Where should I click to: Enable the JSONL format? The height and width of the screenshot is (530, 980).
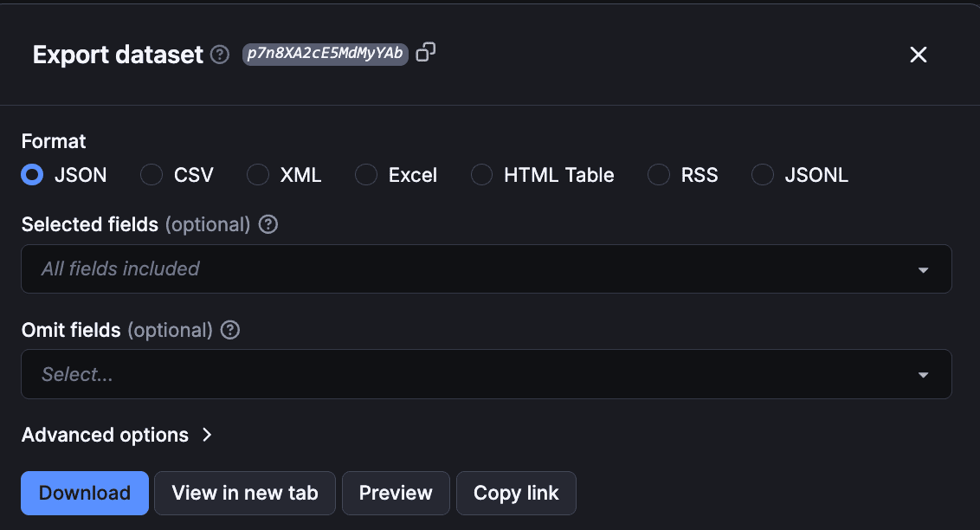(762, 175)
